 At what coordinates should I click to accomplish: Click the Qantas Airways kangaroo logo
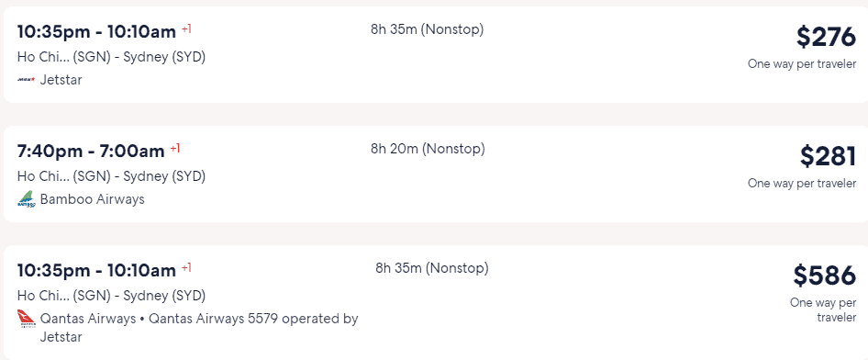26,319
